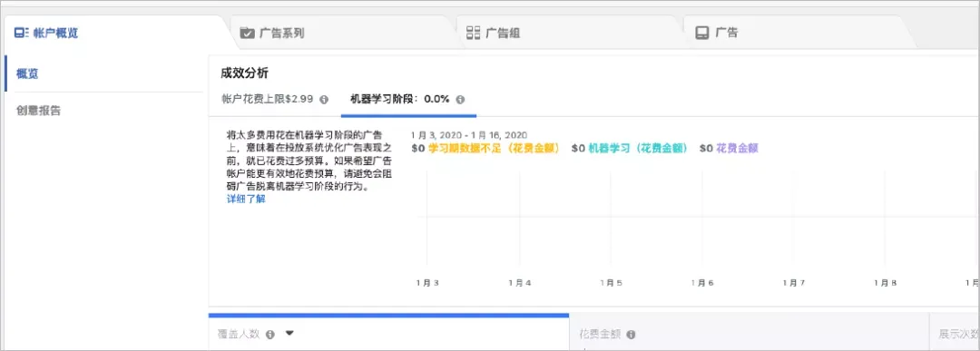The image size is (980, 351).
Task: Open the 详细了解 link
Action: pyautogui.click(x=246, y=200)
